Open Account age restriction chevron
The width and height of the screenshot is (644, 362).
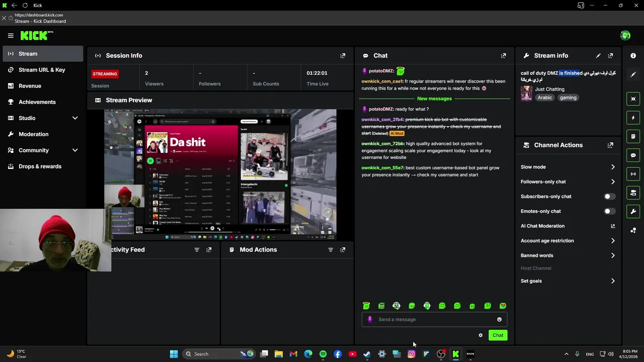point(613,241)
